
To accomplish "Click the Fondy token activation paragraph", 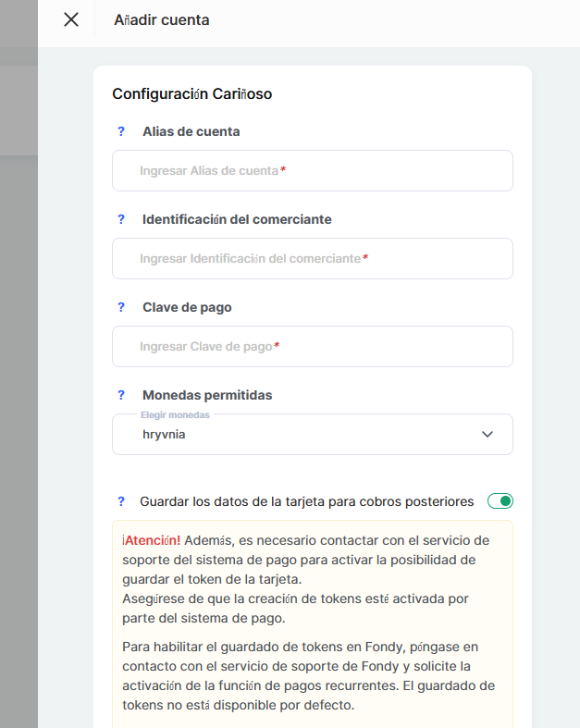I will [308, 675].
